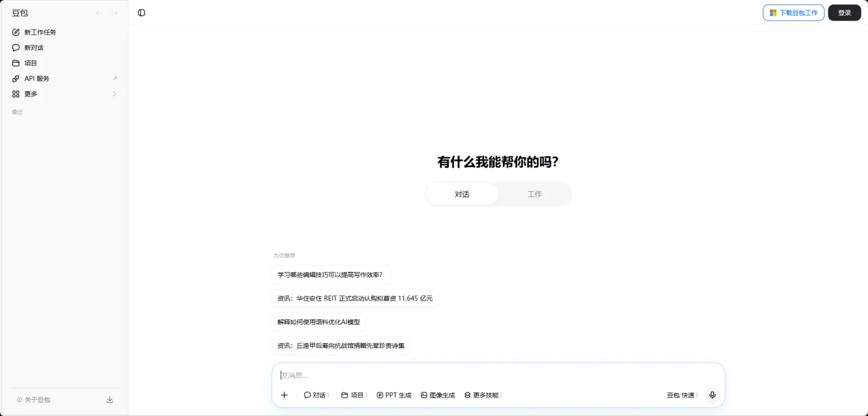Select 图像生成 skill

pos(438,395)
